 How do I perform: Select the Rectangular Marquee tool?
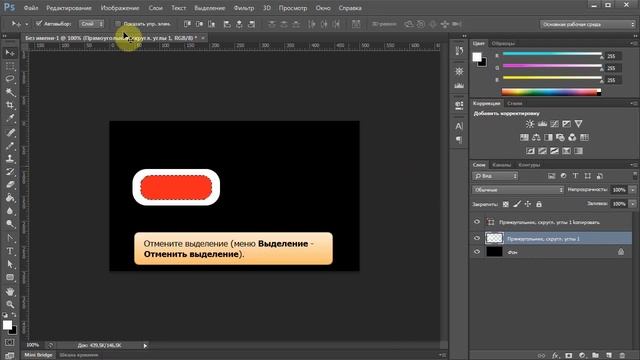(x=10, y=66)
